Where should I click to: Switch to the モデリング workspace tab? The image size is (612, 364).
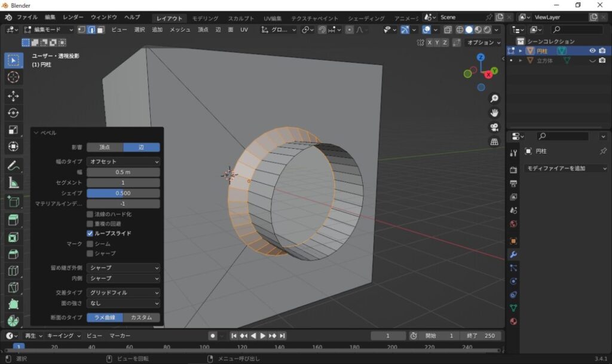[x=205, y=19]
